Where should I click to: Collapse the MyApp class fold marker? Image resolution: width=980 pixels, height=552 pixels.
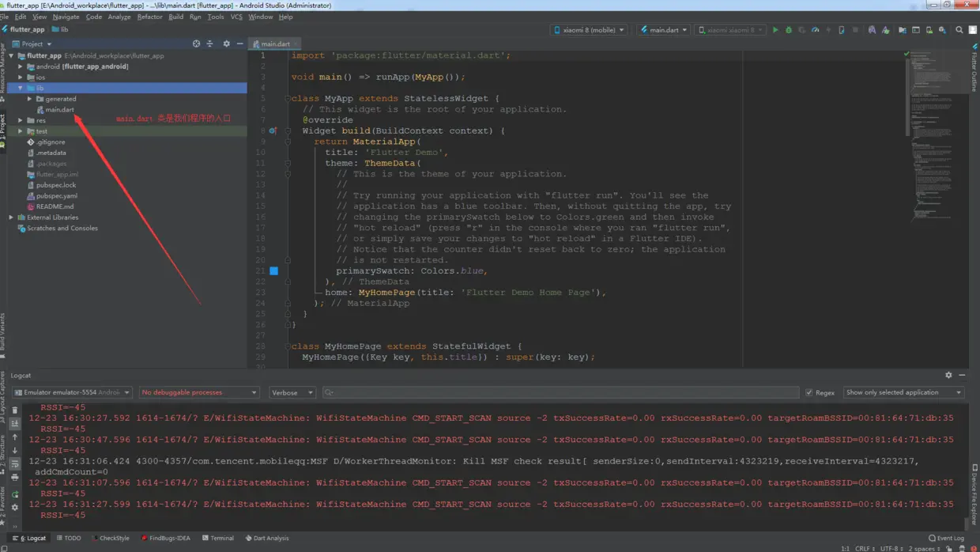(x=288, y=99)
